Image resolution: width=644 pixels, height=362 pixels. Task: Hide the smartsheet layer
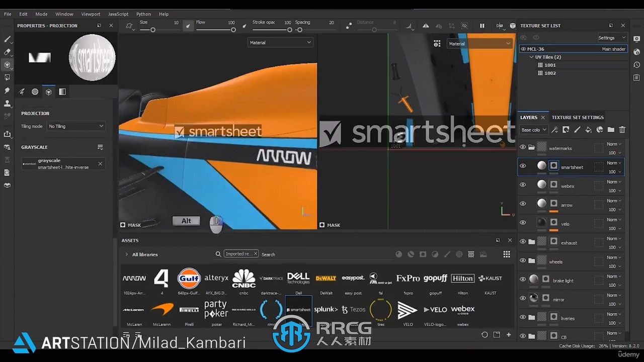(523, 166)
